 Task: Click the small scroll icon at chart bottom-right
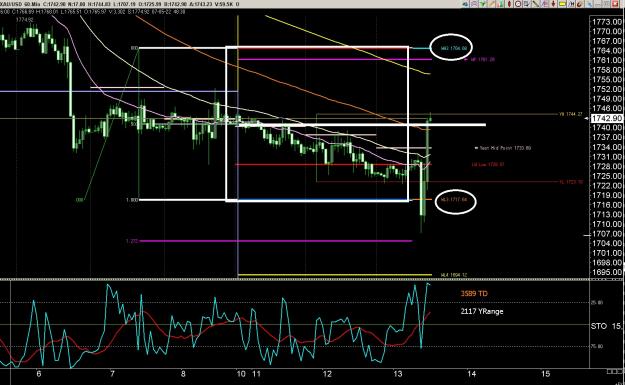(615, 371)
